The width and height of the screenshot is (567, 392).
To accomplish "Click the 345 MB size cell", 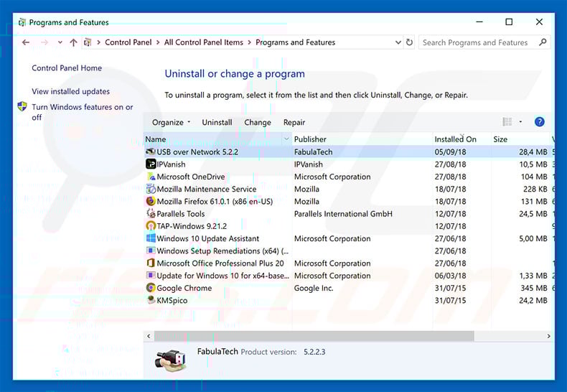I will pyautogui.click(x=534, y=288).
